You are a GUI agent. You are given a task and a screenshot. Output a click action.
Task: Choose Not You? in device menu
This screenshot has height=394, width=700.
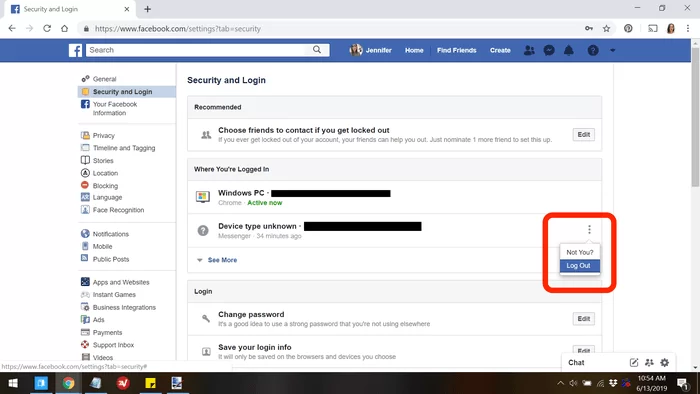579,252
